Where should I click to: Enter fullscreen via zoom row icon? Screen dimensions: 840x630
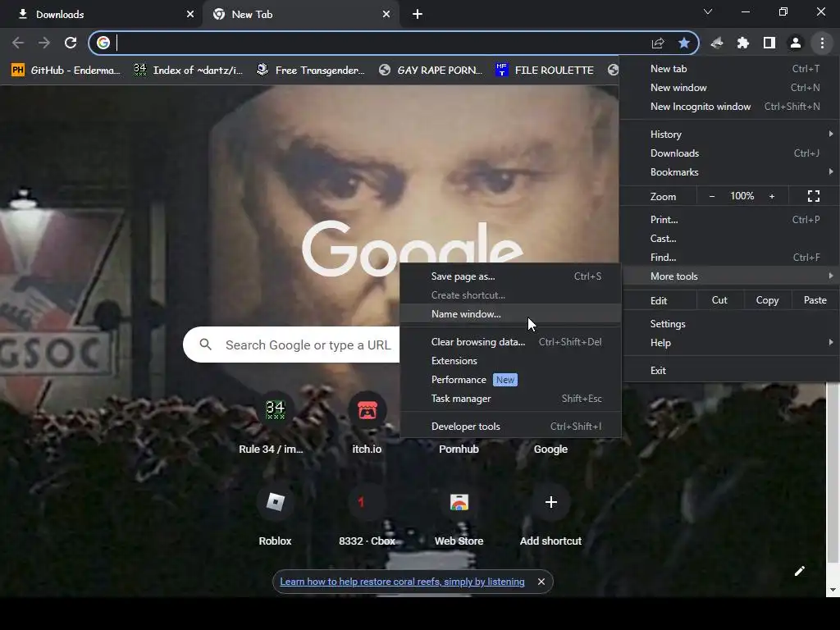pos(813,196)
